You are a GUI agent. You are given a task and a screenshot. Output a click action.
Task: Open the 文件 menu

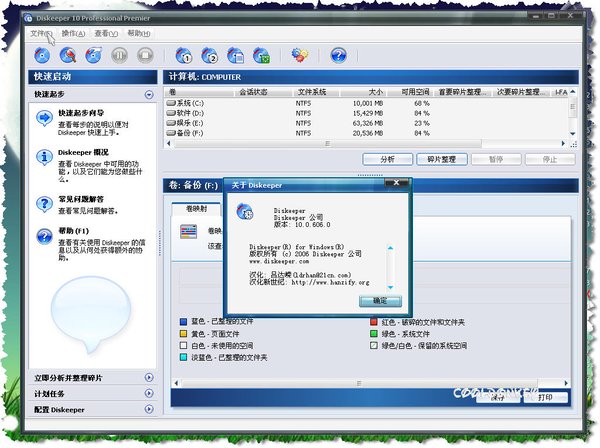click(41, 34)
